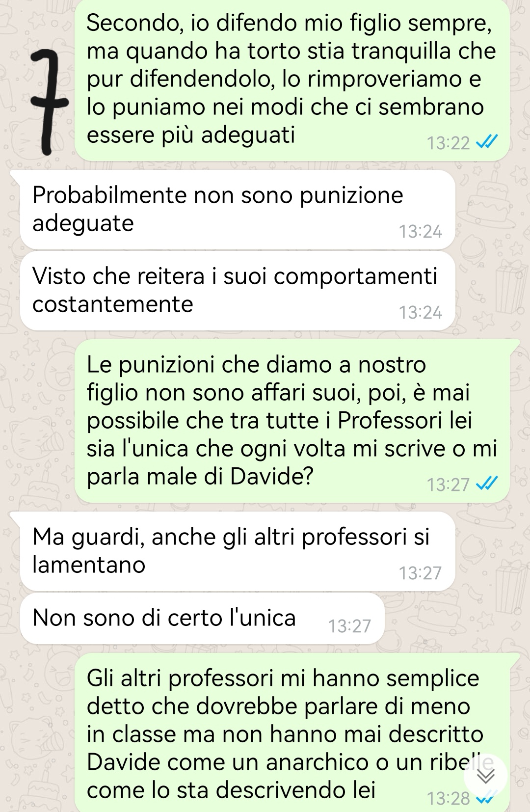Tap the 13:22 timestamp in first bubble
Image resolution: width=530 pixels, height=812 pixels.
pos(449,143)
